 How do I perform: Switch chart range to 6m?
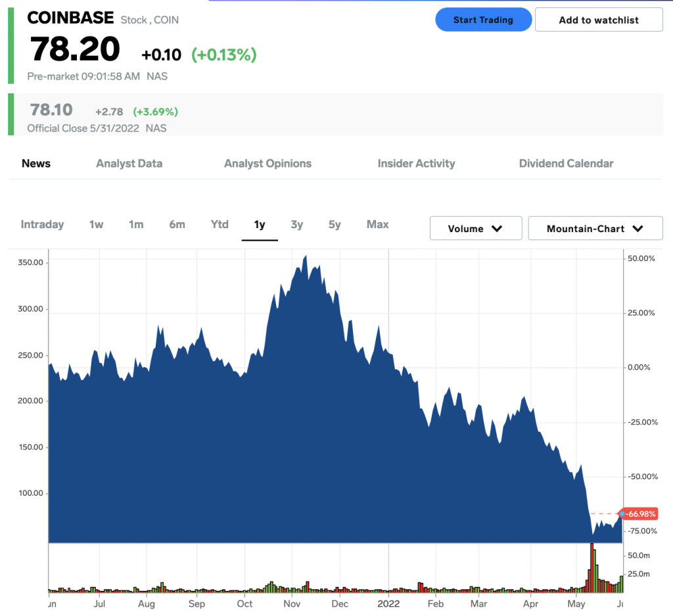pyautogui.click(x=177, y=224)
